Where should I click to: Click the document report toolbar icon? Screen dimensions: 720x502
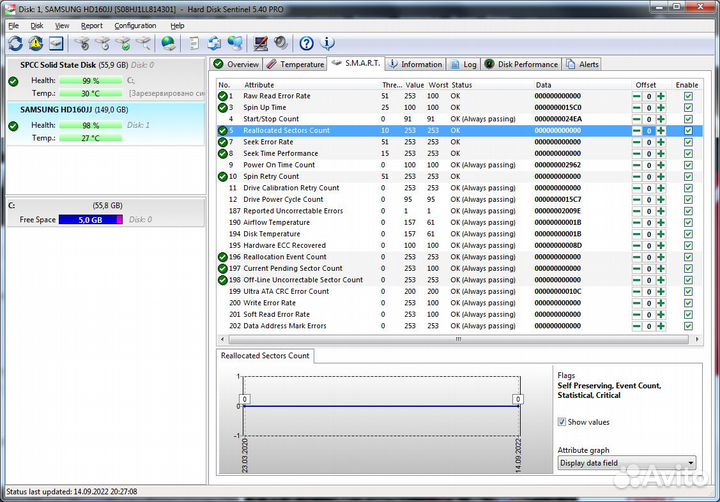click(x=194, y=44)
